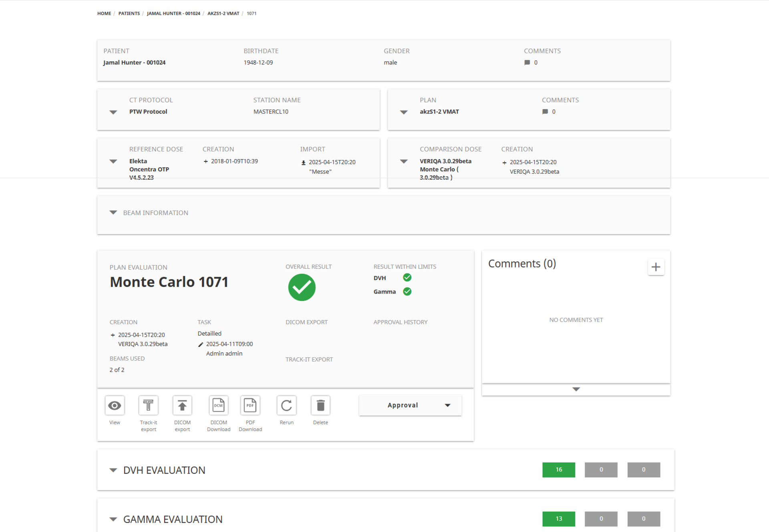Click the View eye icon
This screenshot has width=769, height=532.
point(115,406)
